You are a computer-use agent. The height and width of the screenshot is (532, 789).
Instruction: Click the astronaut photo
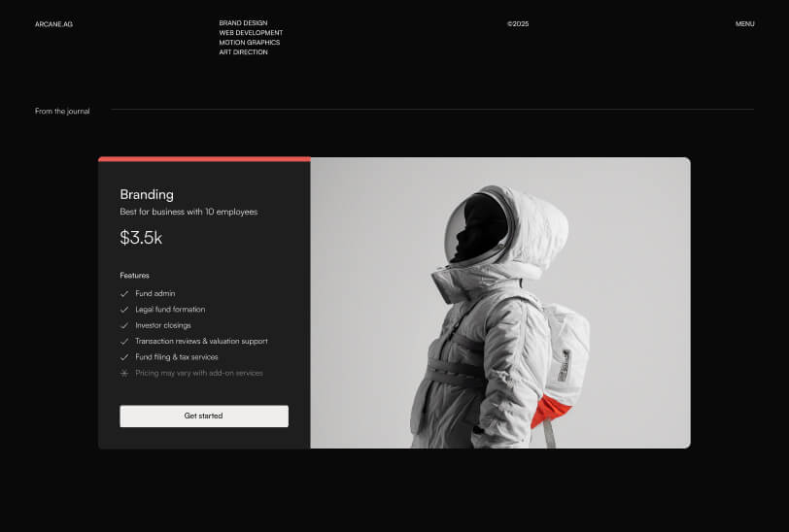(500, 303)
